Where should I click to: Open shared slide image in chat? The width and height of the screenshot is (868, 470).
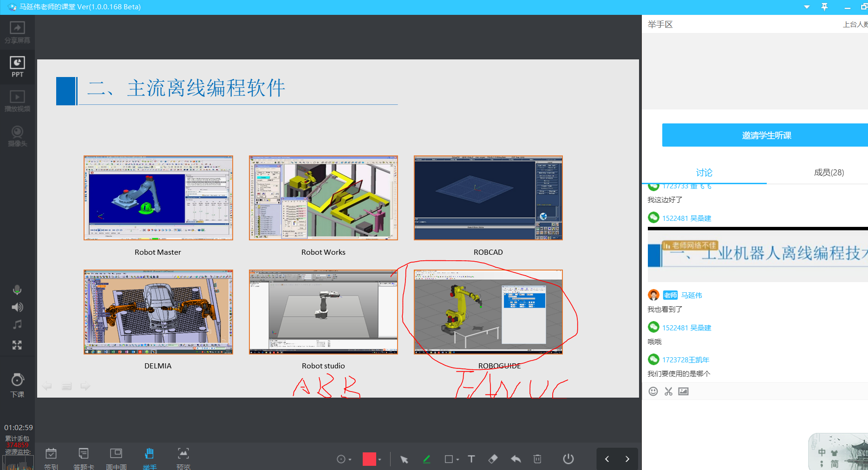[x=757, y=254]
